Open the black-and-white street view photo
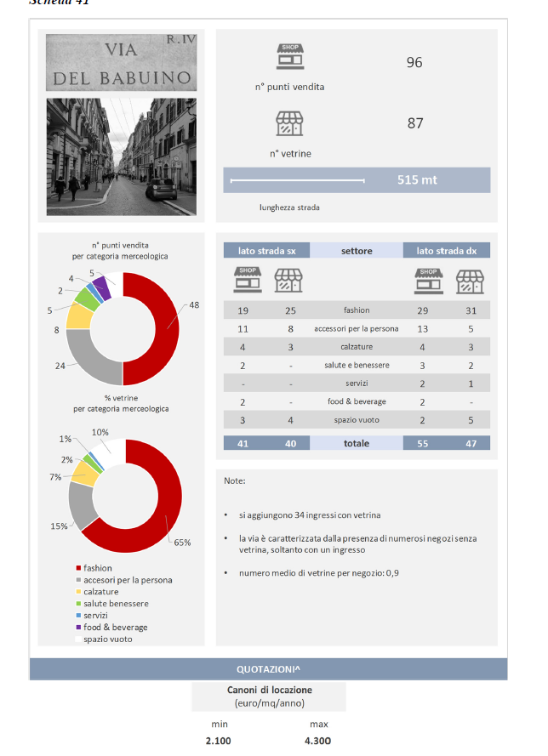The height and width of the screenshot is (756, 548). 121,156
